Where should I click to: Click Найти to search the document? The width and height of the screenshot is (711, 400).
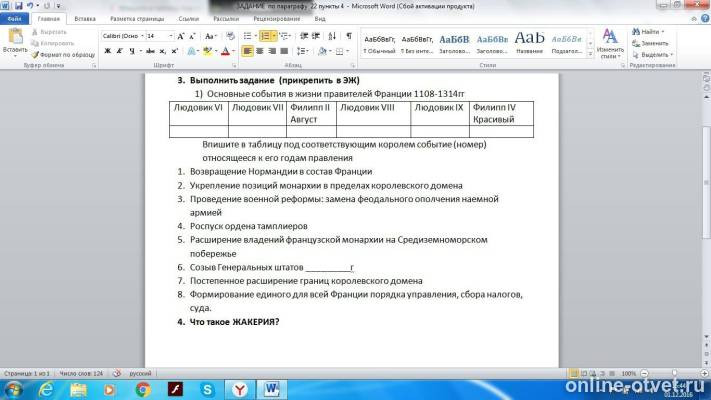[x=650, y=32]
